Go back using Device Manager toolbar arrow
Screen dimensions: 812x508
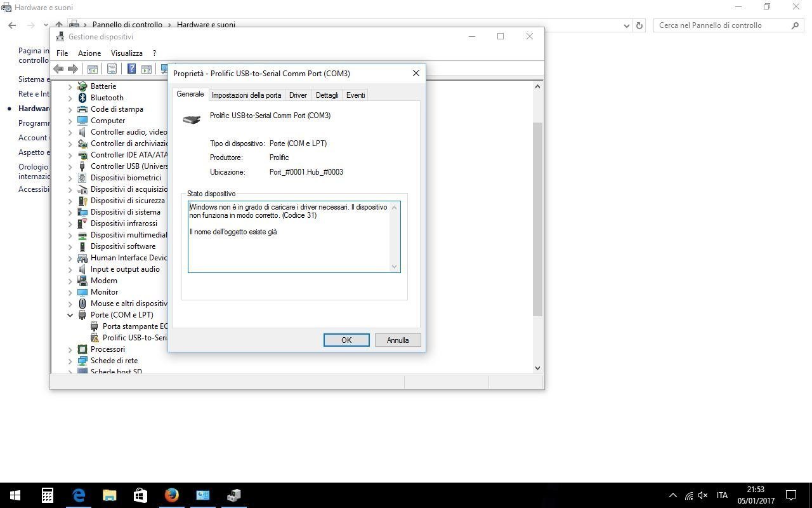(x=59, y=69)
